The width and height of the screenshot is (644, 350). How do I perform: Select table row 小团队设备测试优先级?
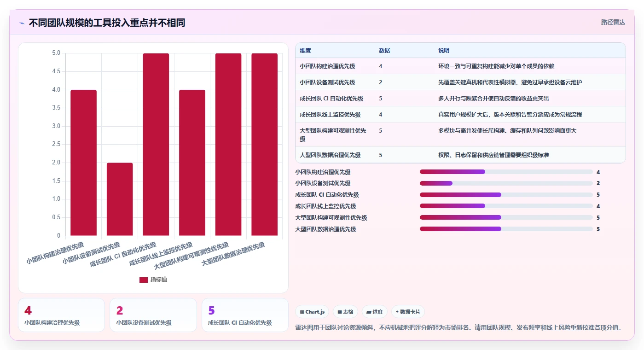(460, 82)
